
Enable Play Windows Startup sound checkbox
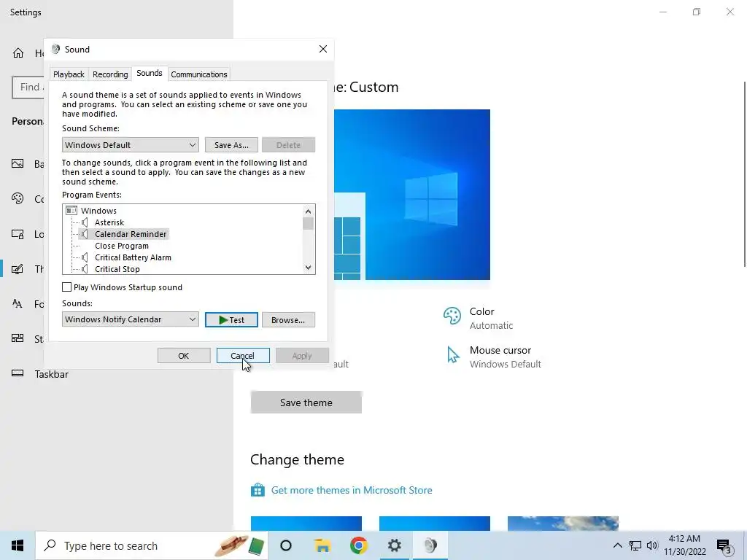pos(66,287)
